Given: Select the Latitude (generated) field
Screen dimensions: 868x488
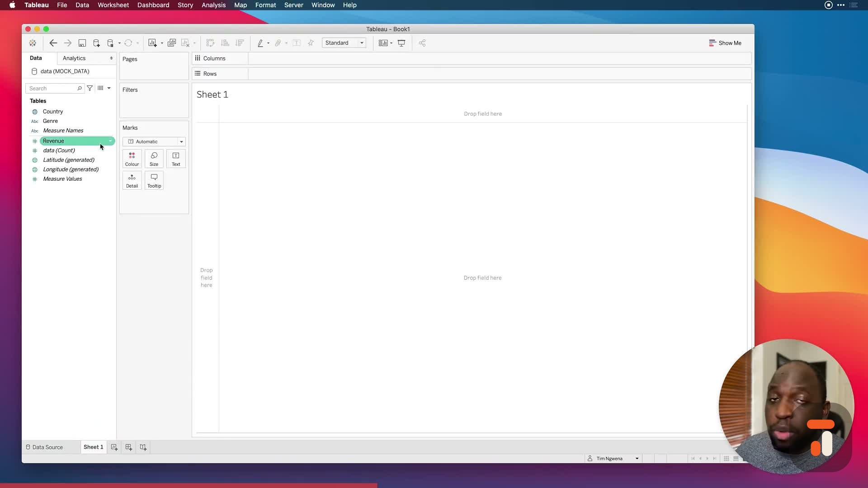Looking at the screenshot, I should 69,160.
